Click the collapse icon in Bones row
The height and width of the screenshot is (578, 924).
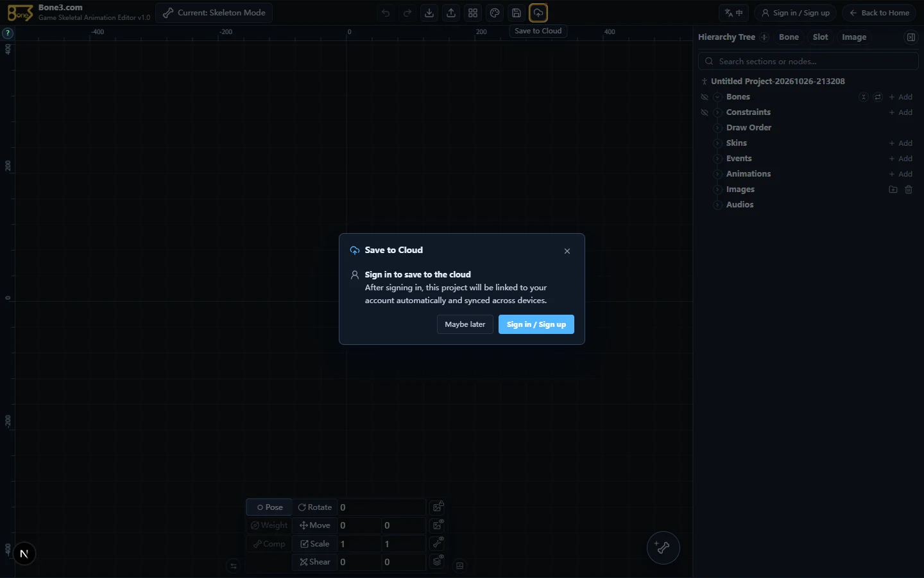[864, 97]
